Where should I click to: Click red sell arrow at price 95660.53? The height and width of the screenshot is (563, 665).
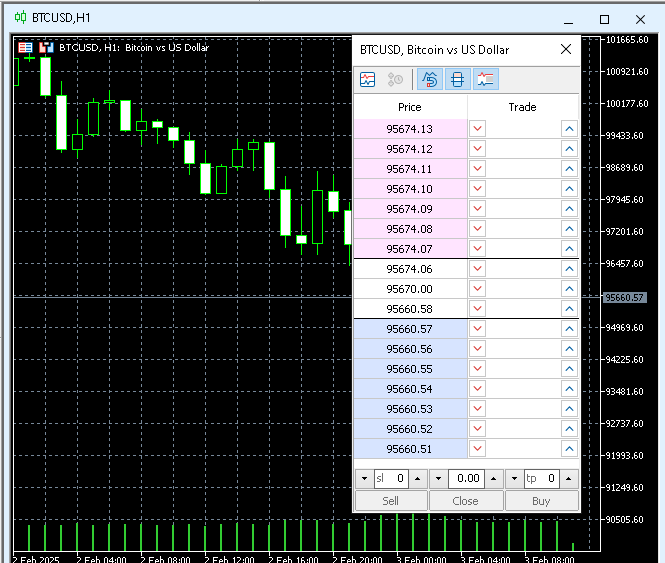[478, 409]
